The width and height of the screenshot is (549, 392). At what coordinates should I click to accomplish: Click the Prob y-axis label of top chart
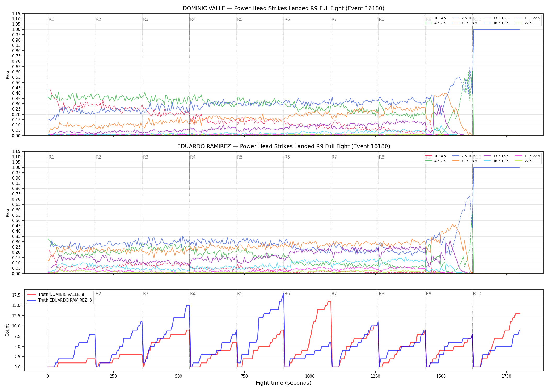click(8, 75)
